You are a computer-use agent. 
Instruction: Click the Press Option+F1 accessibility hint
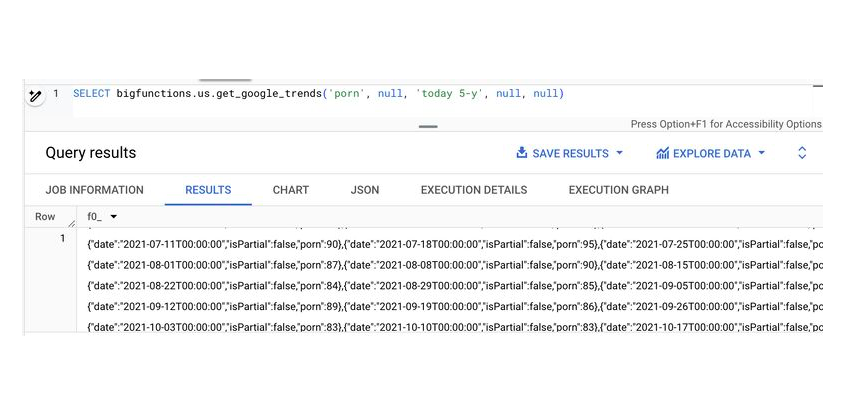(x=726, y=124)
